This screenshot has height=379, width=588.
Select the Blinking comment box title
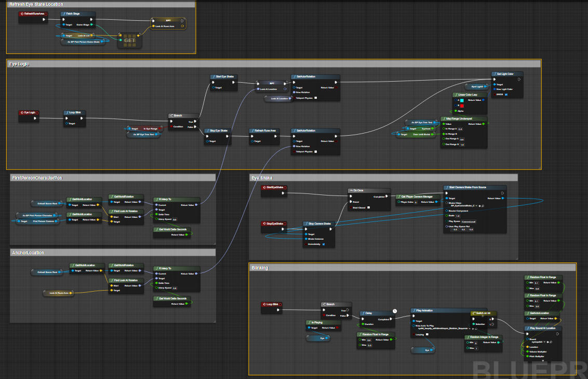tap(260, 268)
